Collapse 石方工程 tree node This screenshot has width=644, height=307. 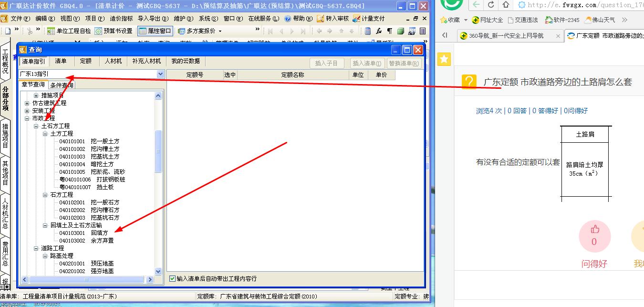coord(45,195)
